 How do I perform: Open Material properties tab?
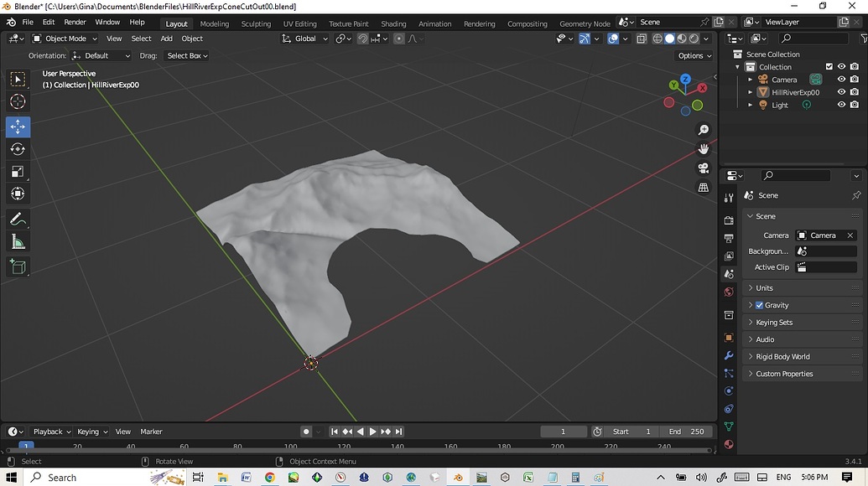729,444
